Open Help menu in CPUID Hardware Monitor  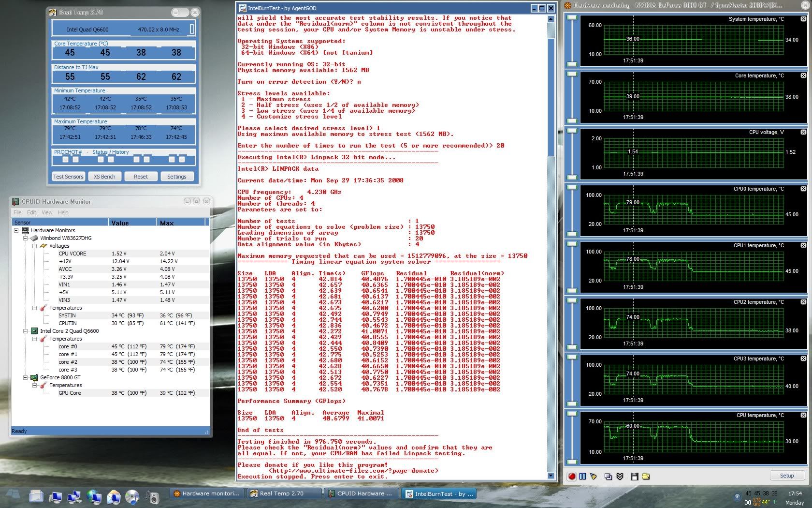click(63, 212)
